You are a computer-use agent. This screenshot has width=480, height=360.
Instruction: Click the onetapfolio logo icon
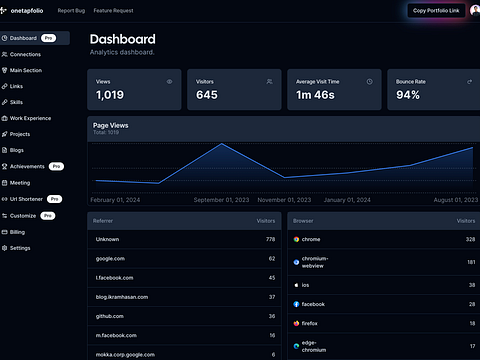3,11
